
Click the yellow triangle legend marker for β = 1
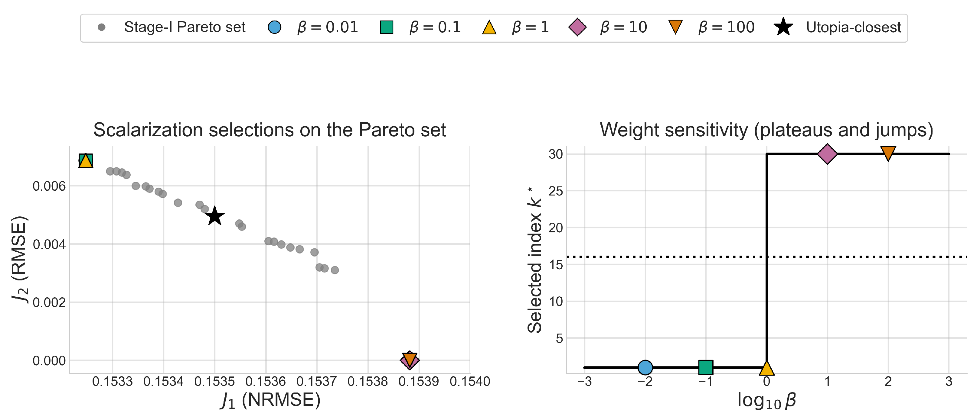[489, 28]
